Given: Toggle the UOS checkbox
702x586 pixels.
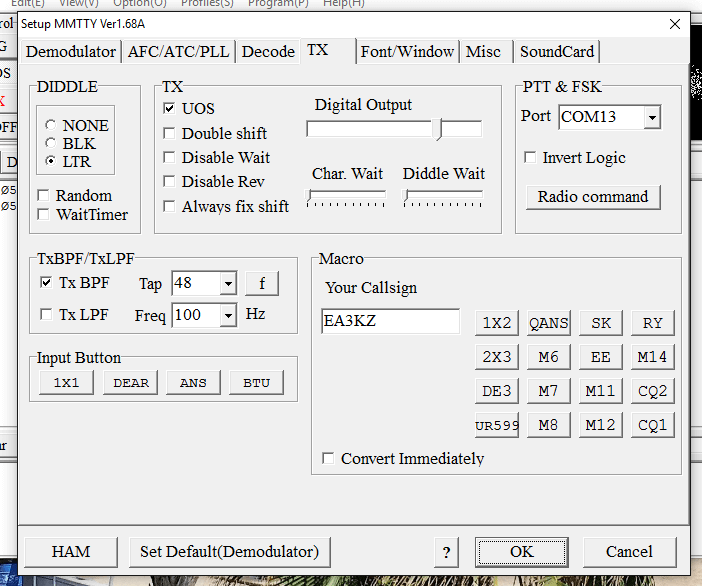Looking at the screenshot, I should tap(169, 108).
